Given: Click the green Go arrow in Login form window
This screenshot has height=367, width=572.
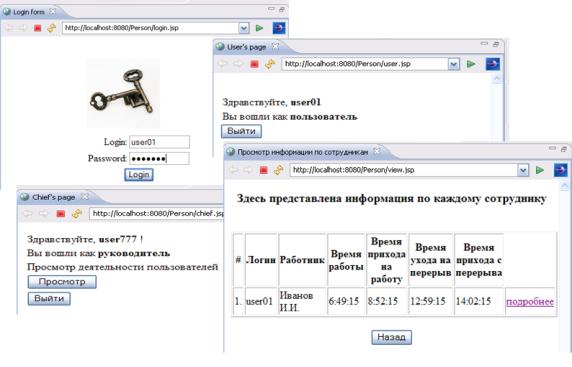Looking at the screenshot, I should tap(259, 28).
